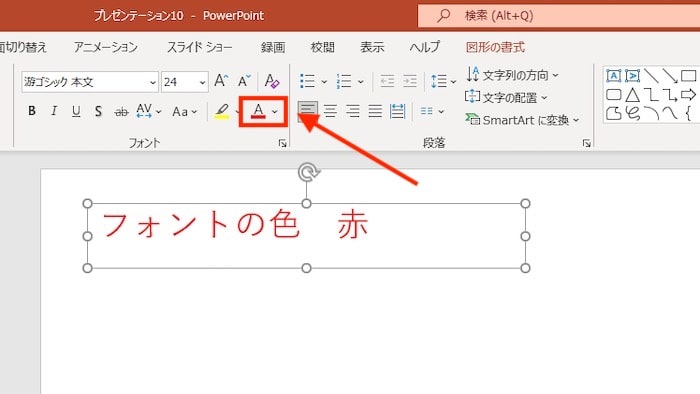Viewport: 700px width, 394px height.
Task: Select straight line shape
Action: pos(651,76)
